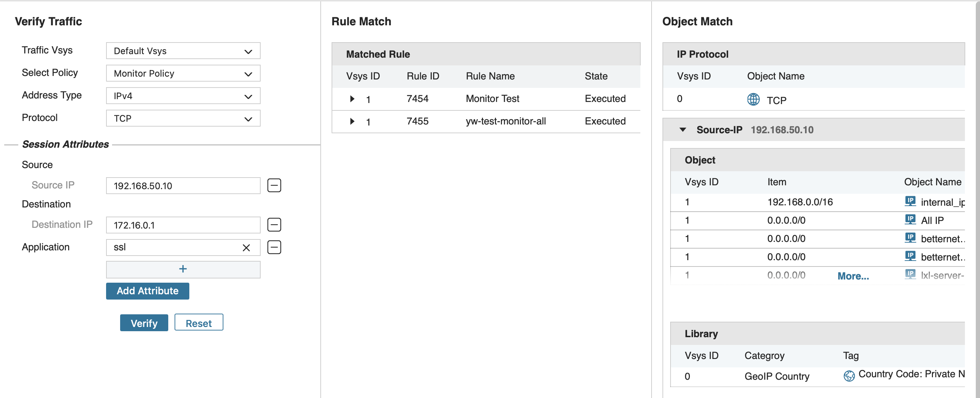Open the Address Type dropdown
The height and width of the screenshot is (398, 980).
[183, 96]
